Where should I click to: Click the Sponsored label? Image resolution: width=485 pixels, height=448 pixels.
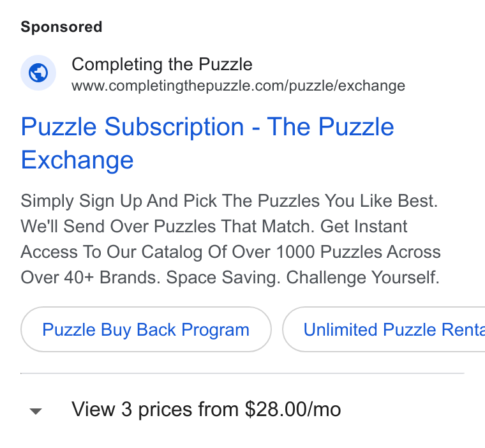click(x=61, y=27)
